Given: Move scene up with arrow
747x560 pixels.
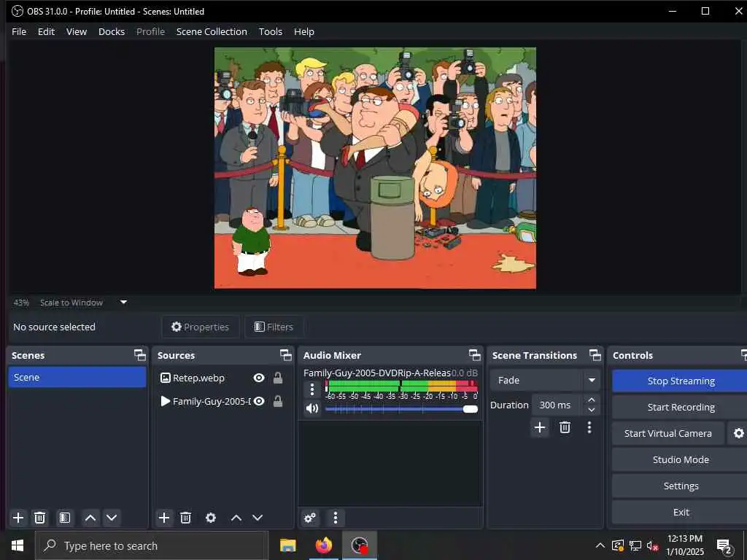Looking at the screenshot, I should click(x=90, y=518).
